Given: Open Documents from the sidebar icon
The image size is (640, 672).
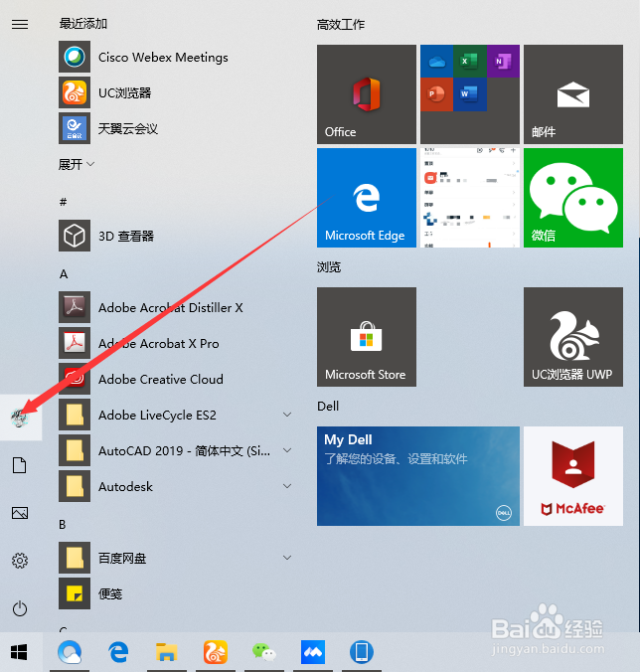Looking at the screenshot, I should click(x=20, y=465).
